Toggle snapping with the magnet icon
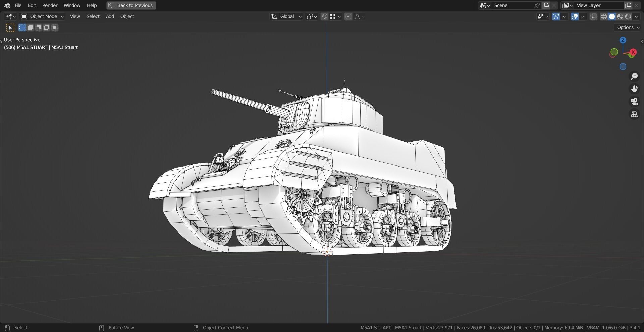This screenshot has width=644, height=332. 324,16
